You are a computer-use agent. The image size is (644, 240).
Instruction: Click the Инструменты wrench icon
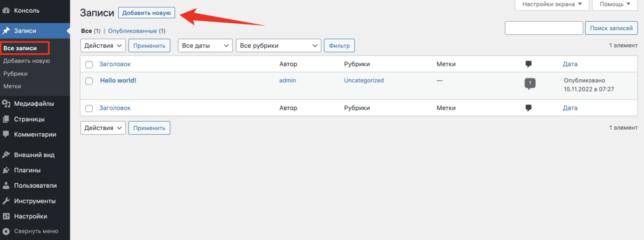click(6, 201)
